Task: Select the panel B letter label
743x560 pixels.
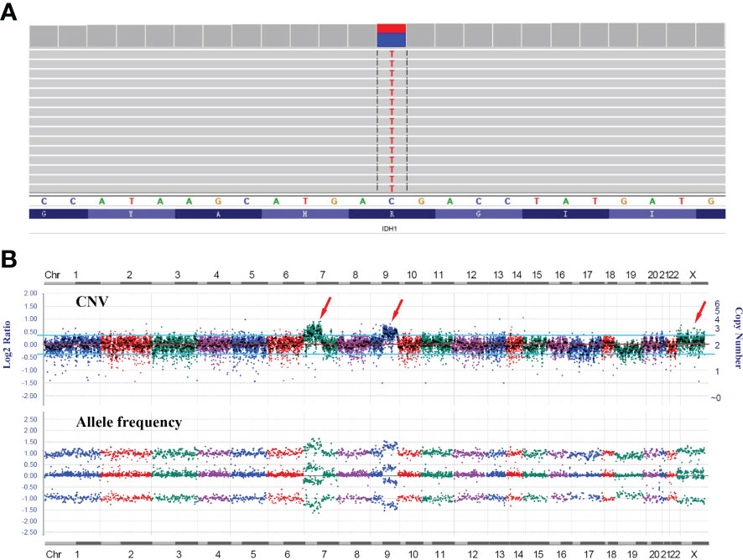Action: coord(8,259)
